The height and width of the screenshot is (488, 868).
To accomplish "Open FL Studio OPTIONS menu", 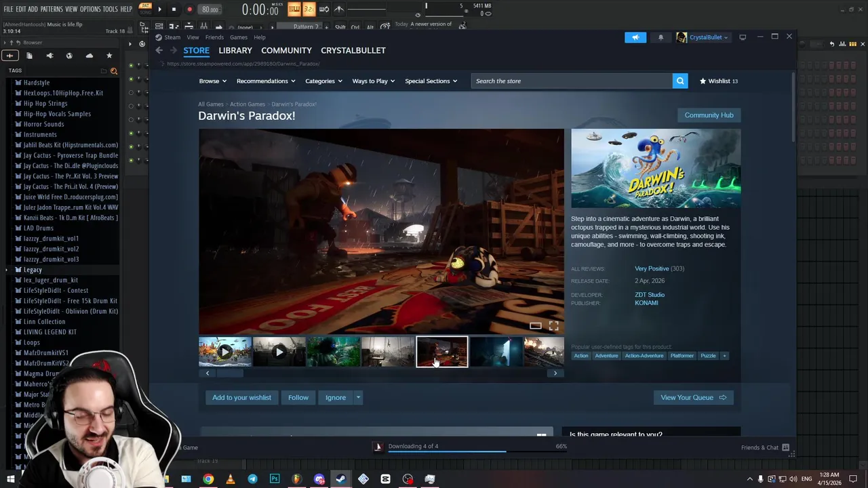I will [90, 9].
